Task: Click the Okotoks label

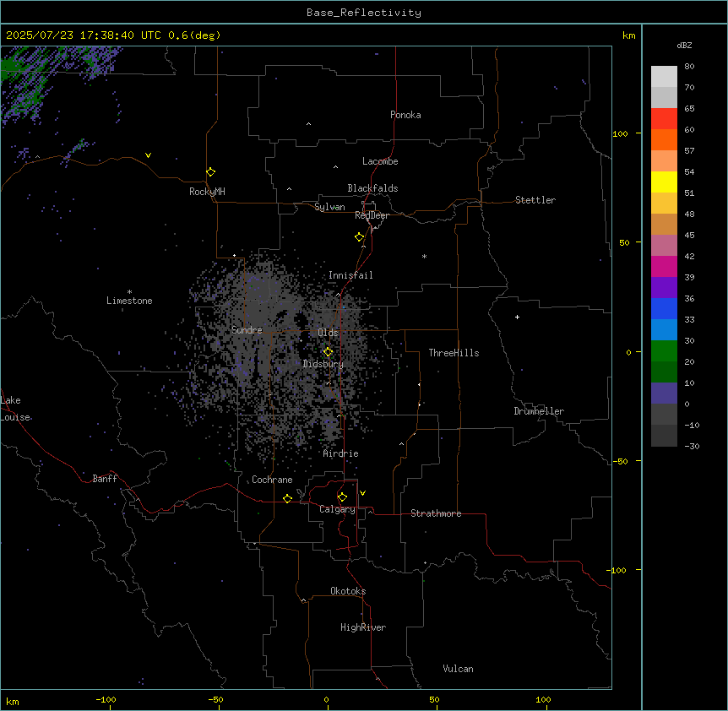Action: [x=348, y=591]
